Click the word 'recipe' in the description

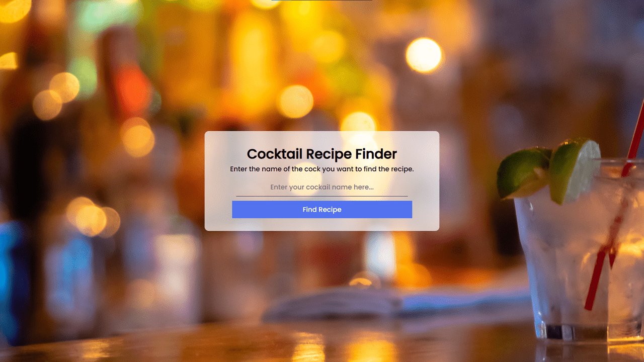[401, 169]
